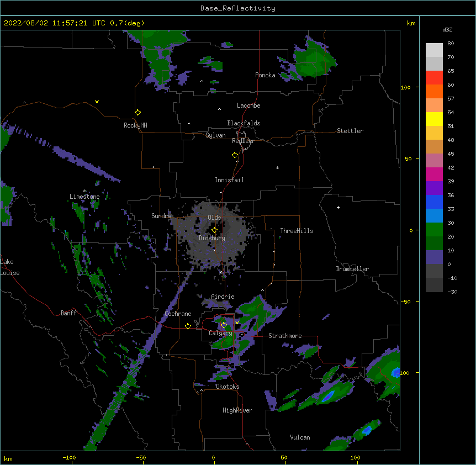The height and width of the screenshot is (465, 476).
Task: Click the blue storm core northeast of Vulcan
Action: [x=367, y=430]
